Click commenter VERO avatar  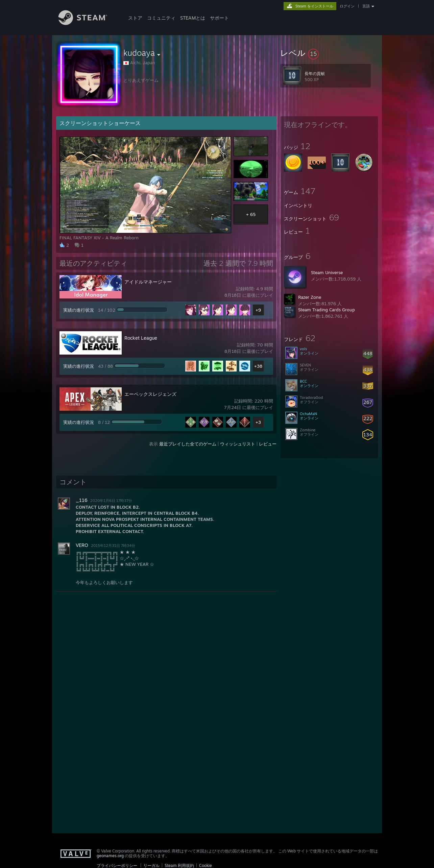point(64,549)
